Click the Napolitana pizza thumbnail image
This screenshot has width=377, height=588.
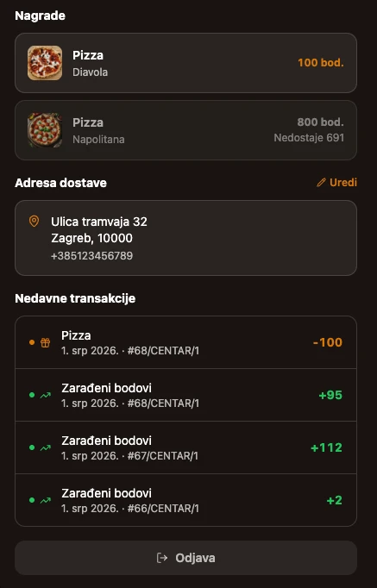tap(45, 130)
